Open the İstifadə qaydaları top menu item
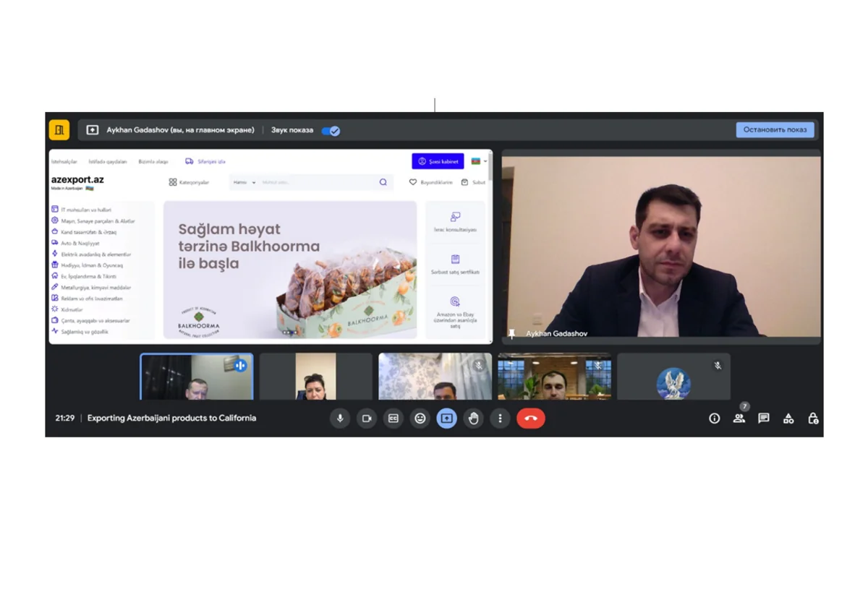The image size is (868, 613). (108, 161)
